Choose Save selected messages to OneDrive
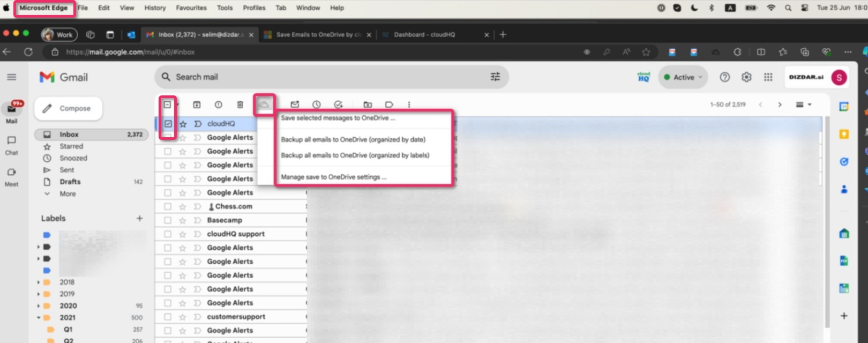 pos(338,118)
